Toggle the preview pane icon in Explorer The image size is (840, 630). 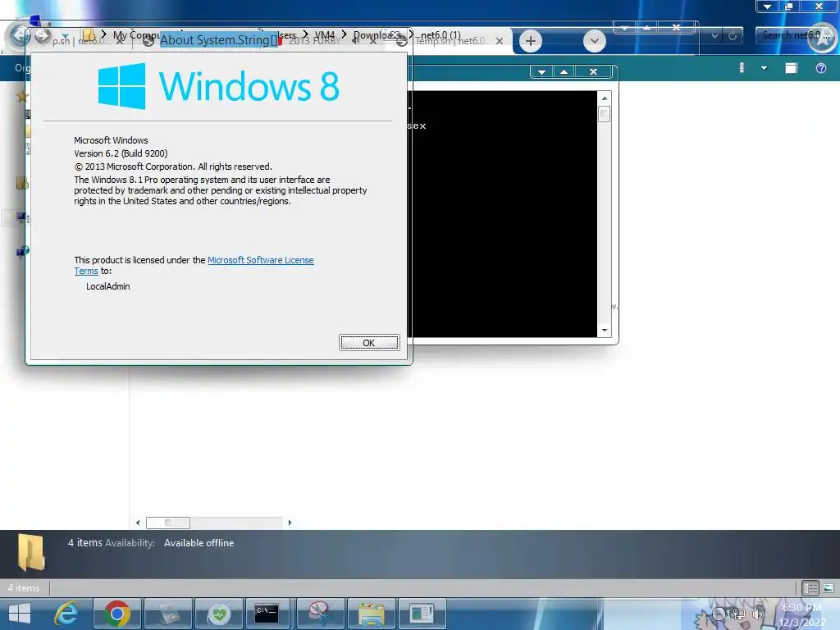pyautogui.click(x=792, y=68)
